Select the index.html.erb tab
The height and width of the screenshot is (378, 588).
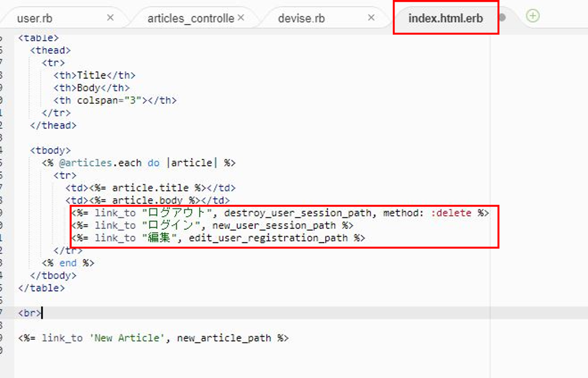click(x=445, y=19)
